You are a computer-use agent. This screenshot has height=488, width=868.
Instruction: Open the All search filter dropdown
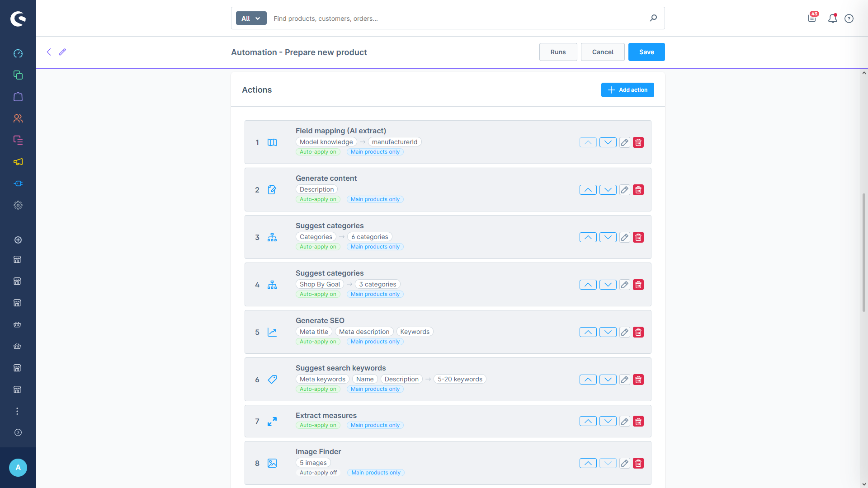click(251, 19)
